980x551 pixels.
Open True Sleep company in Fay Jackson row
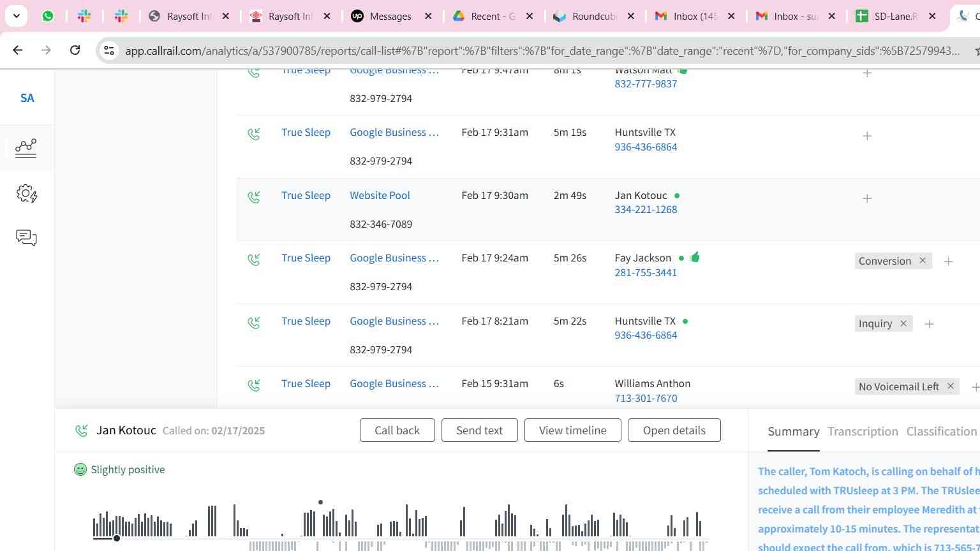coord(306,258)
